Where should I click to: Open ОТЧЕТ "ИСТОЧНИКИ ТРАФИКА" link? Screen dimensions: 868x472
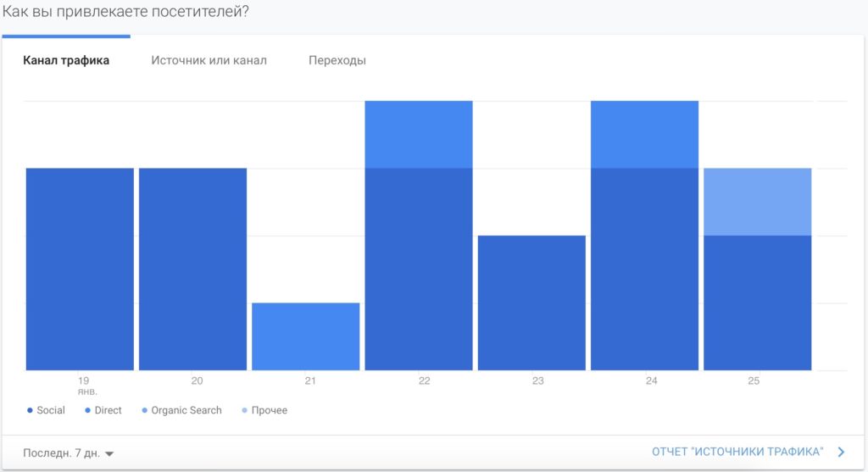click(737, 453)
